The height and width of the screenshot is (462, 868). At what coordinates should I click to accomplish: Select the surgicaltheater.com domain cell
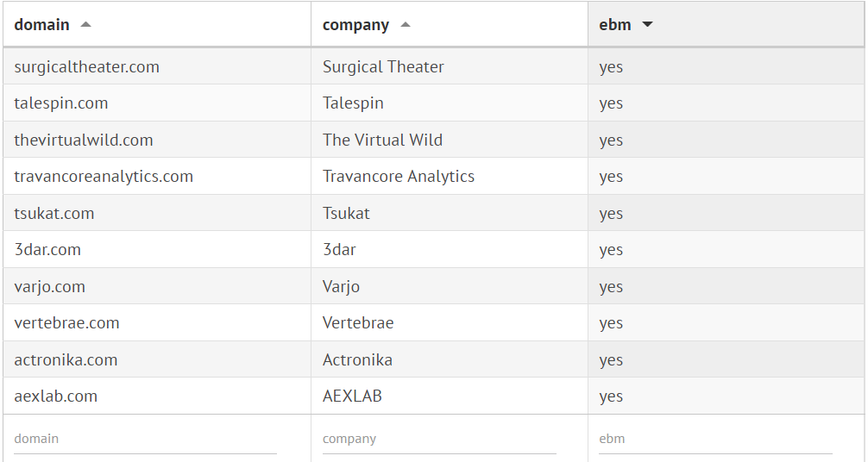coord(87,67)
